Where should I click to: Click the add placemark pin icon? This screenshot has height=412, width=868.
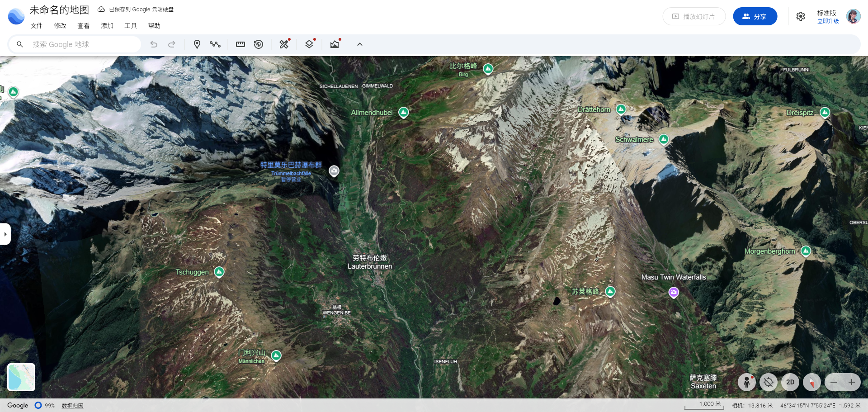click(x=197, y=44)
